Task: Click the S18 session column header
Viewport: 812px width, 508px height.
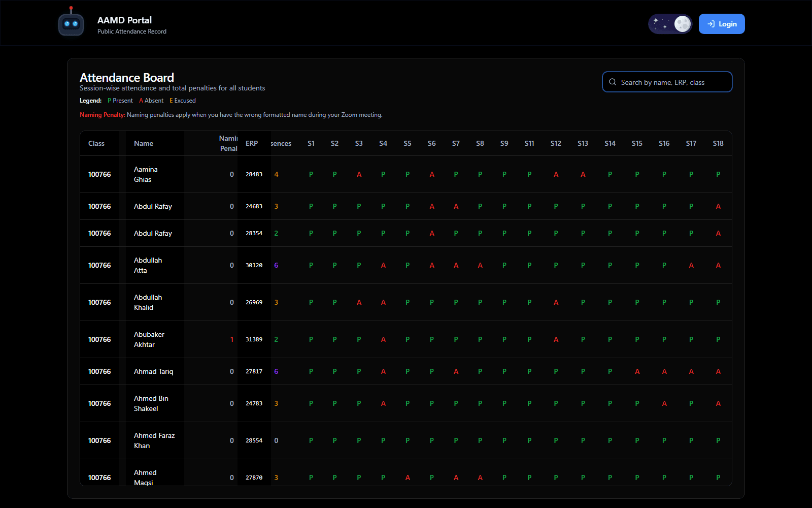Action: 718,144
